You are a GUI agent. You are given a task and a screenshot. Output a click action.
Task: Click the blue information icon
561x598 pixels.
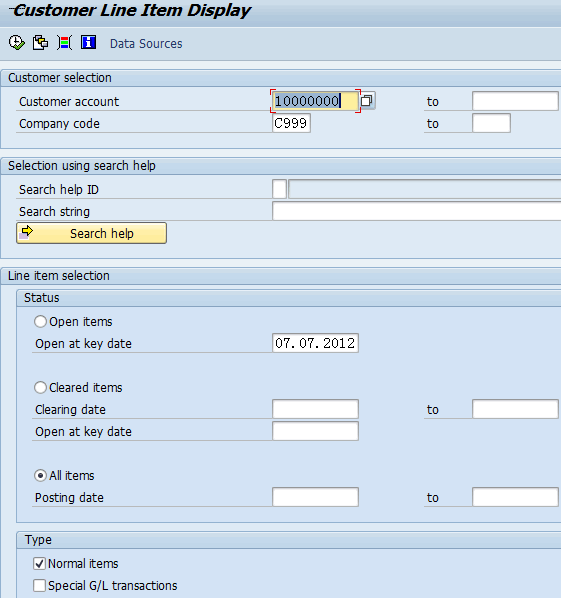click(x=88, y=42)
